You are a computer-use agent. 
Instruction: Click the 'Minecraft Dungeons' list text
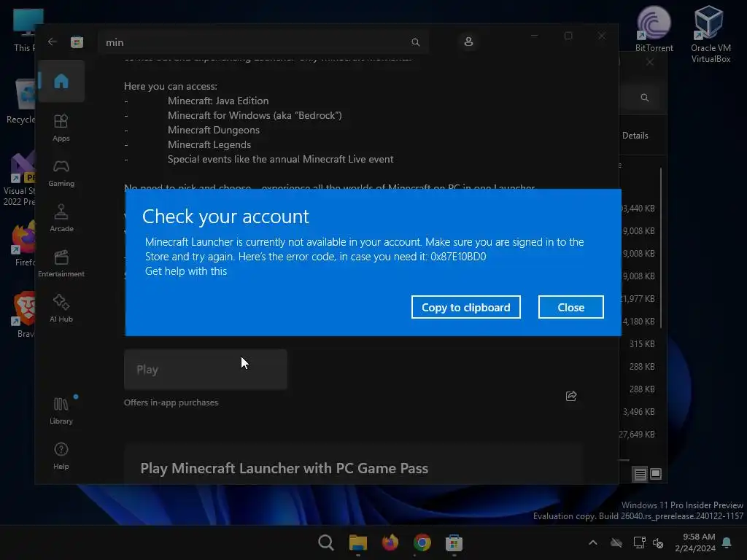[214, 130]
